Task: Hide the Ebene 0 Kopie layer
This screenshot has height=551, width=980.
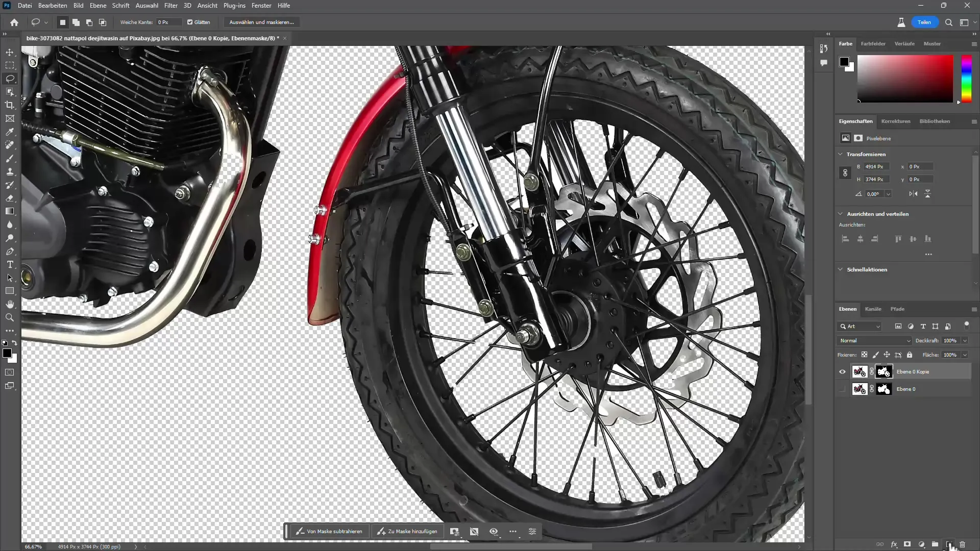Action: point(842,372)
